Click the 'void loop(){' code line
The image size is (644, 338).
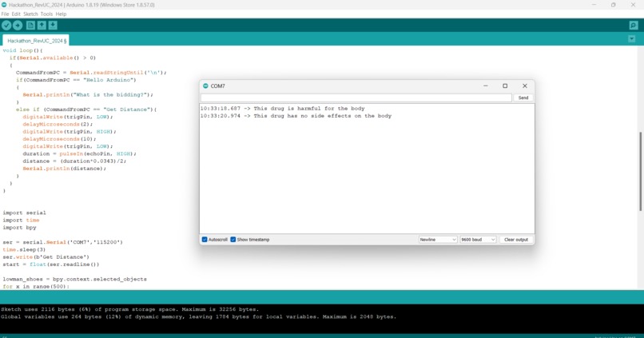[x=22, y=50]
